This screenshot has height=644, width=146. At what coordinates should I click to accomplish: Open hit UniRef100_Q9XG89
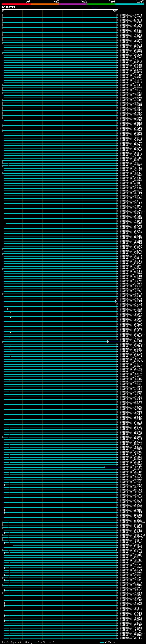tap(131, 22)
